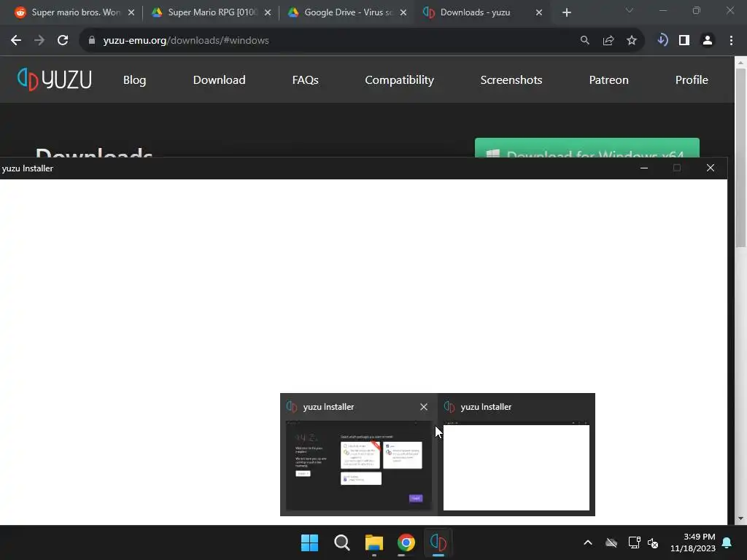Screen dimensions: 747x560
Task: Open the Compatibility nav link
Action: (399, 80)
